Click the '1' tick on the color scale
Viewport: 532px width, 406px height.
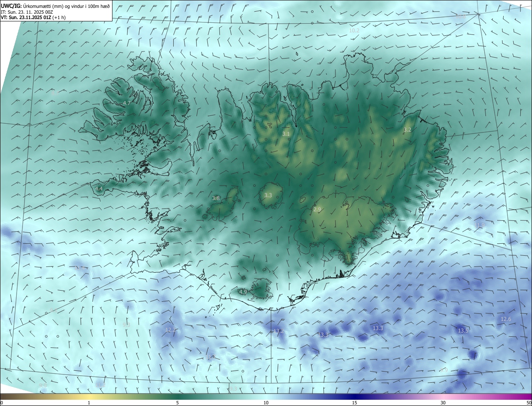tap(89, 403)
